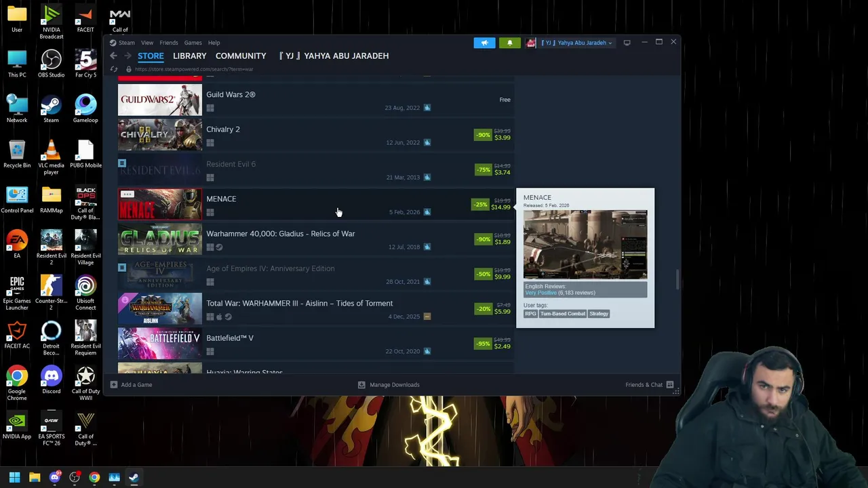Viewport: 868px width, 488px height.
Task: Open the Guild Wars 2 search result
Action: [x=315, y=100]
